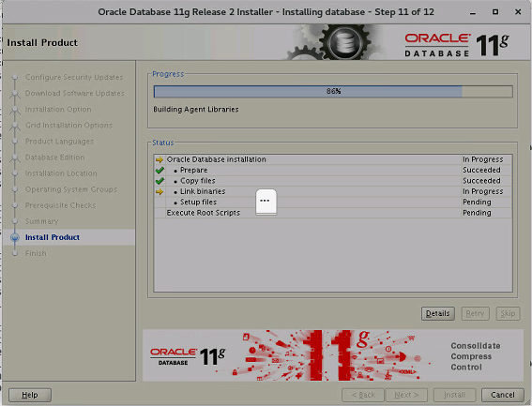
Task: Click the Building Agent Libraries status text
Action: click(196, 109)
